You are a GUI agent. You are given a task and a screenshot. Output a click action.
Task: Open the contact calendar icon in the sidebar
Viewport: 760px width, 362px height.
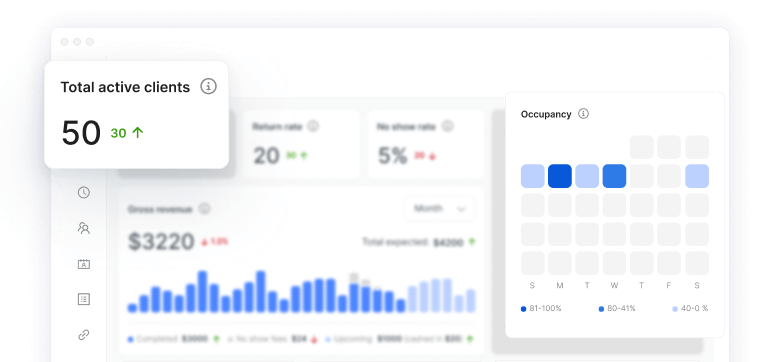pos(84,264)
